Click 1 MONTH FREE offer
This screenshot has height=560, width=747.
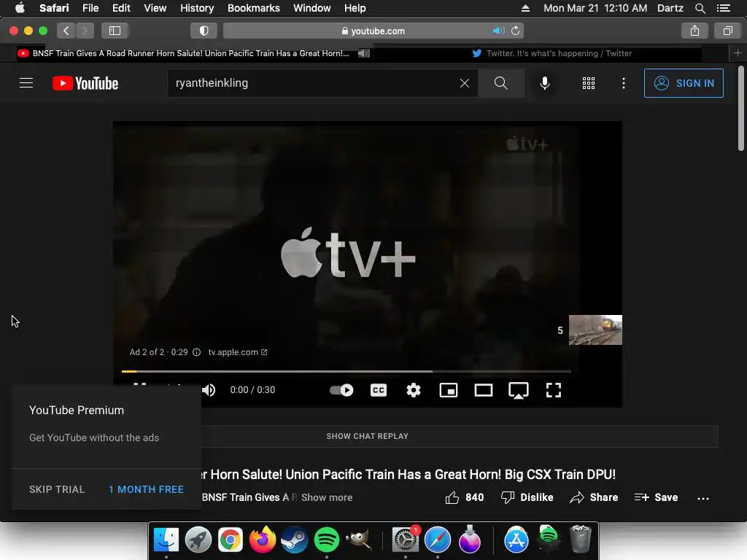(x=146, y=489)
